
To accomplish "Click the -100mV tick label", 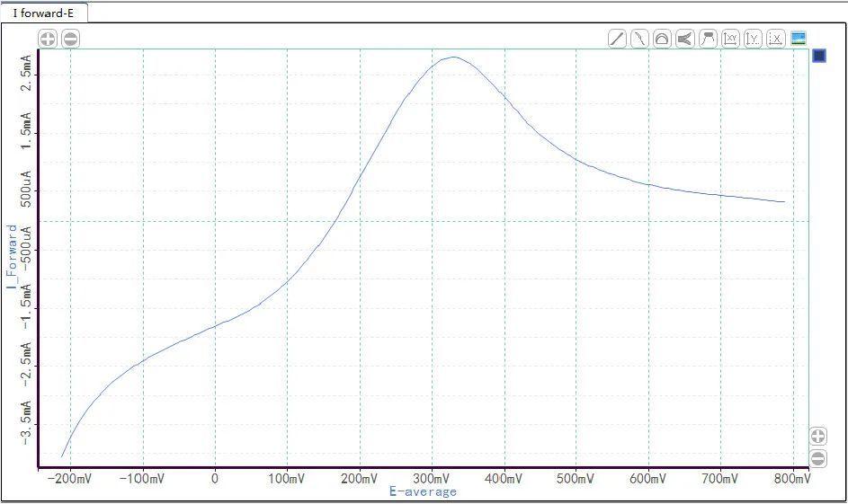I will [x=142, y=479].
